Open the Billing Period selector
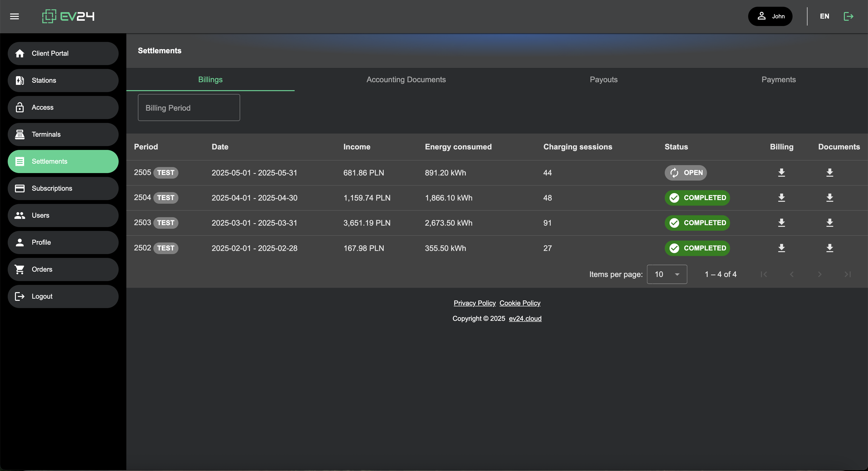Viewport: 868px width, 471px height. coord(189,108)
